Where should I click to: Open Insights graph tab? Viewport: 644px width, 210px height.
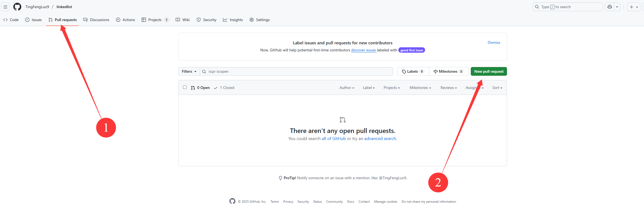(x=233, y=20)
